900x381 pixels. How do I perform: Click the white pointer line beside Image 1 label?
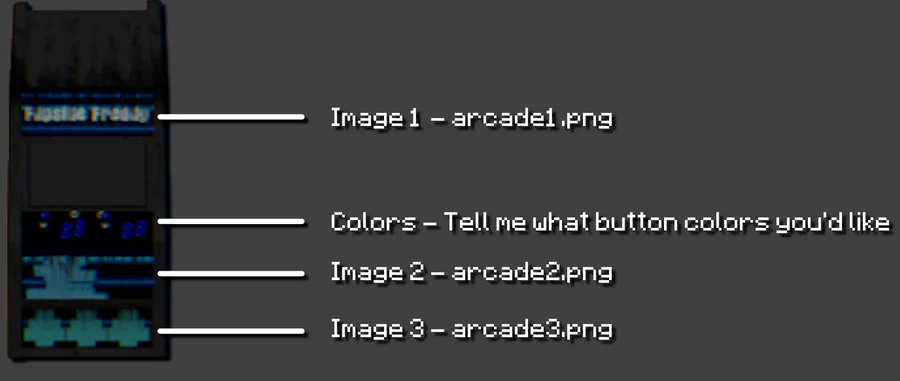(x=231, y=117)
